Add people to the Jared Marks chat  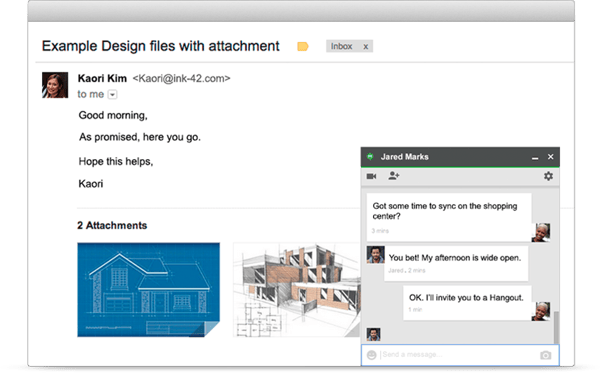[394, 176]
